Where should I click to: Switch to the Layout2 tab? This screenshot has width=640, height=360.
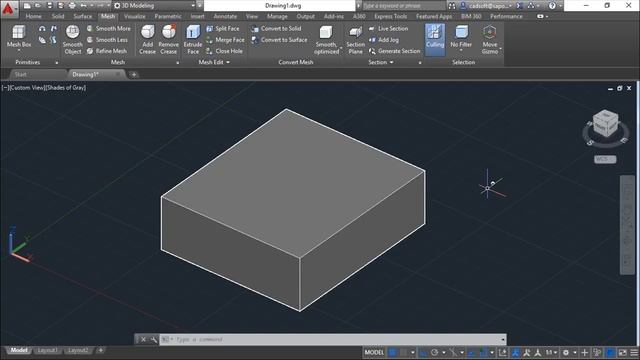pyautogui.click(x=78, y=350)
